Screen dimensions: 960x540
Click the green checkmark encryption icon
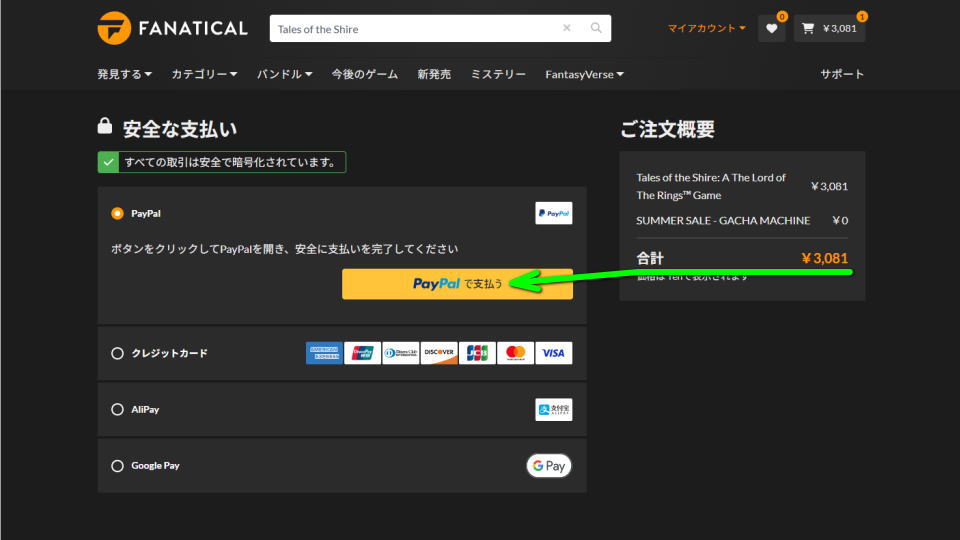[108, 162]
